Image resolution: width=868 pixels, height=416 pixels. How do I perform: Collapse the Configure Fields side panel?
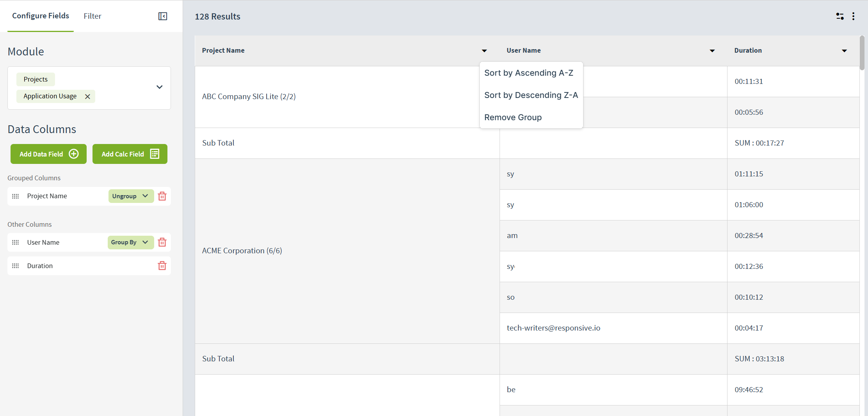163,16
